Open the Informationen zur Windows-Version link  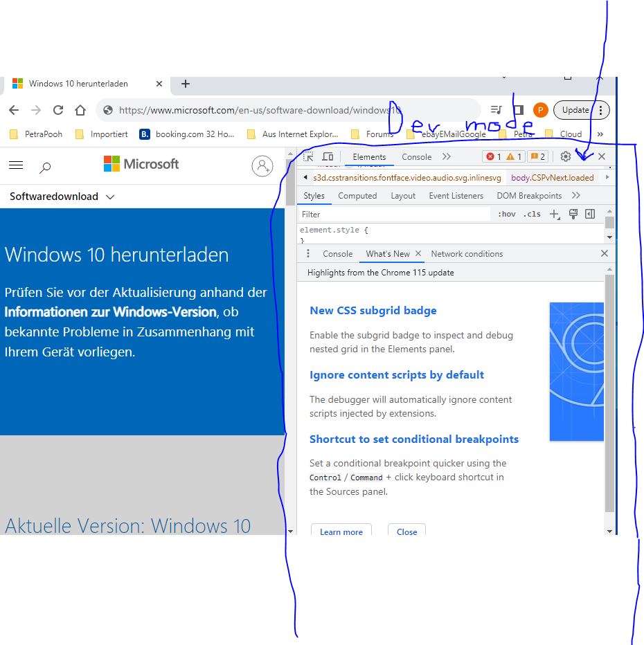[x=110, y=312]
